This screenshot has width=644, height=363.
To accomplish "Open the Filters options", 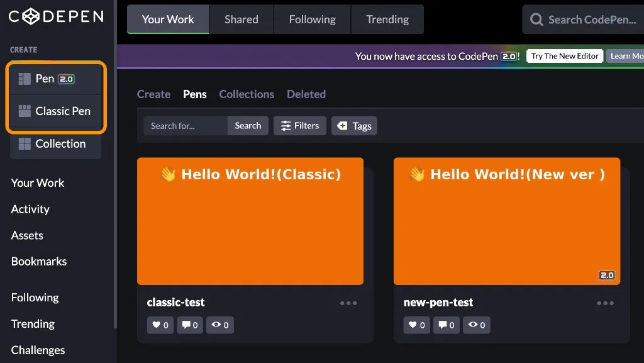I will 300,126.
